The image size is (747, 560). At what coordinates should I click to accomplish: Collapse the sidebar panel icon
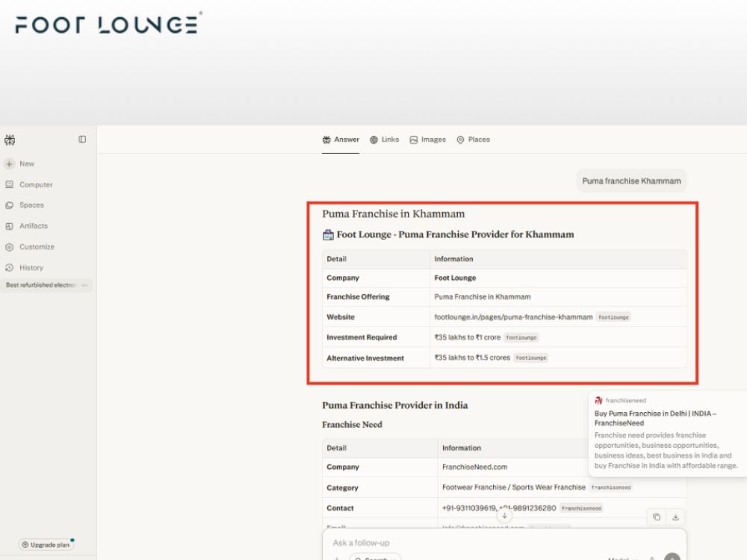click(x=82, y=140)
